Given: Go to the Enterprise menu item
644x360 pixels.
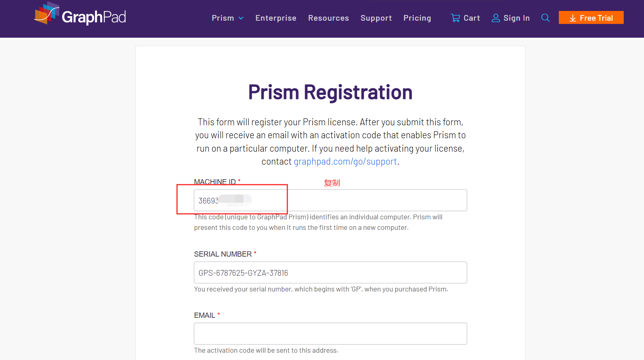Looking at the screenshot, I should point(276,18).
